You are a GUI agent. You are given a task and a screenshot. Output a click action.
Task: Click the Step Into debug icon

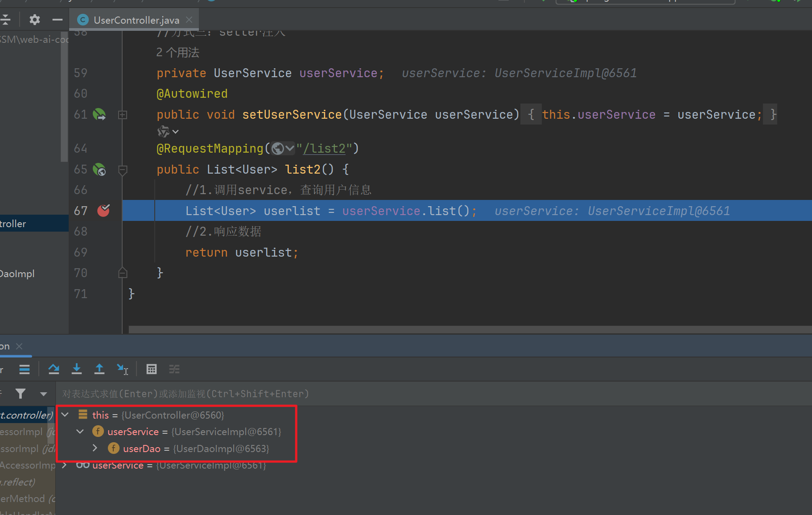(77, 369)
